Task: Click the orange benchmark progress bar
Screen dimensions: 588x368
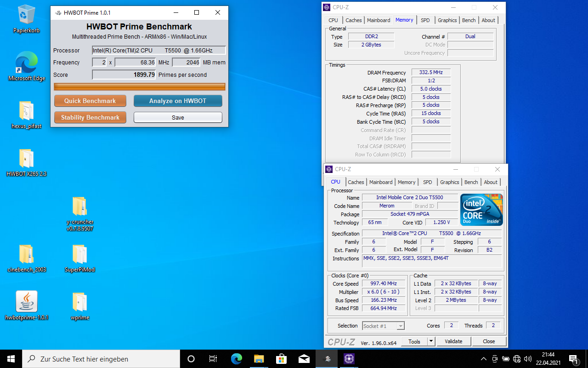Action: [140, 86]
